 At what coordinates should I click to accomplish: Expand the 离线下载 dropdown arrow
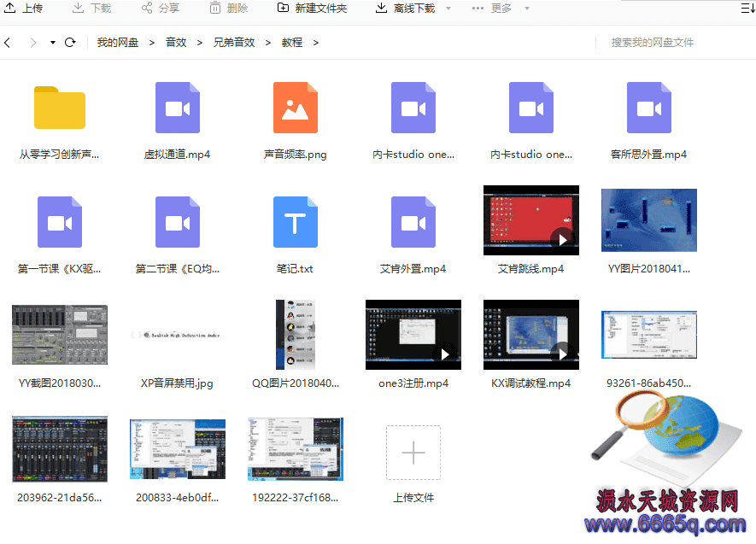[x=448, y=9]
